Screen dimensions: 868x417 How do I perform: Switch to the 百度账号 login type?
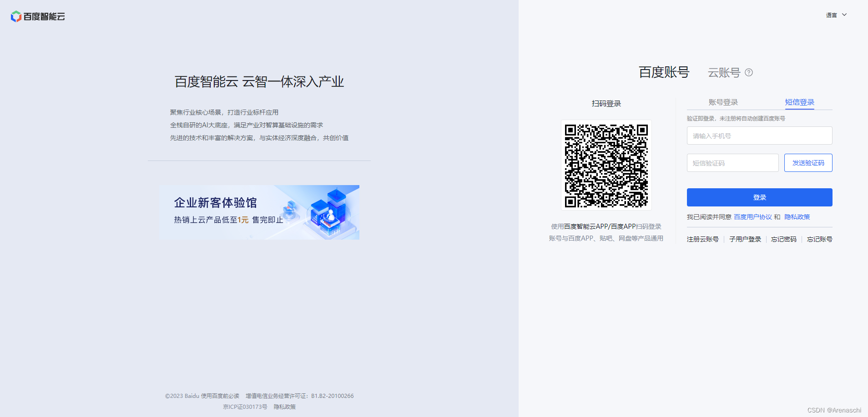(664, 72)
